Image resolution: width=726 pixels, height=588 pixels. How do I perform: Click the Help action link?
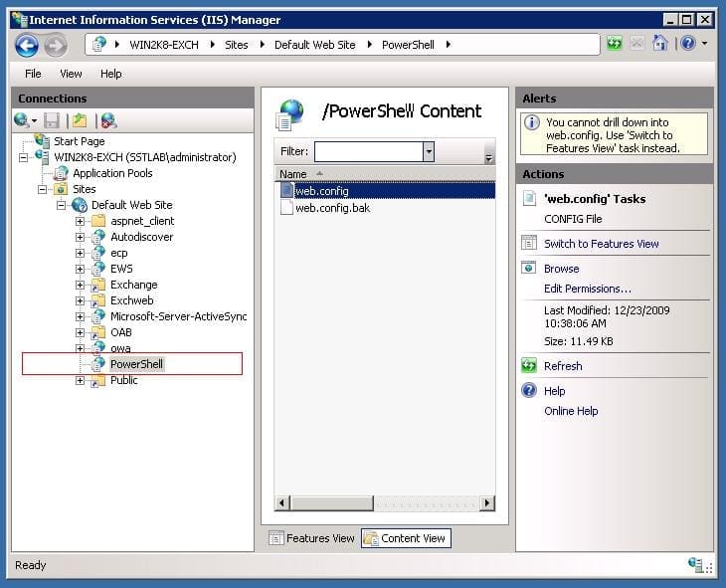coord(554,391)
